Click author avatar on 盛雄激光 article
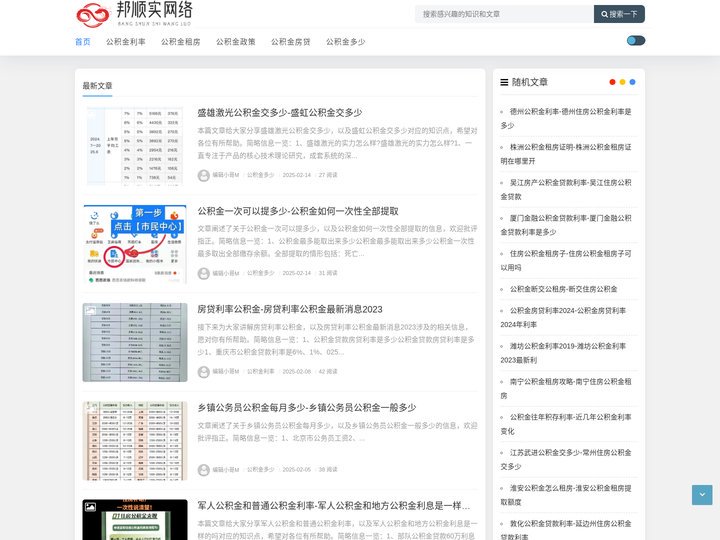720x540 pixels. [203, 175]
